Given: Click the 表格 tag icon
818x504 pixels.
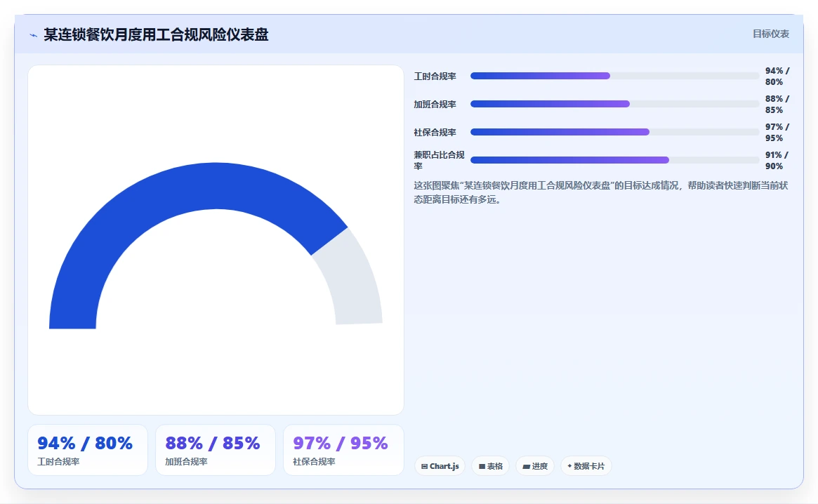Looking at the screenshot, I should coord(482,466).
